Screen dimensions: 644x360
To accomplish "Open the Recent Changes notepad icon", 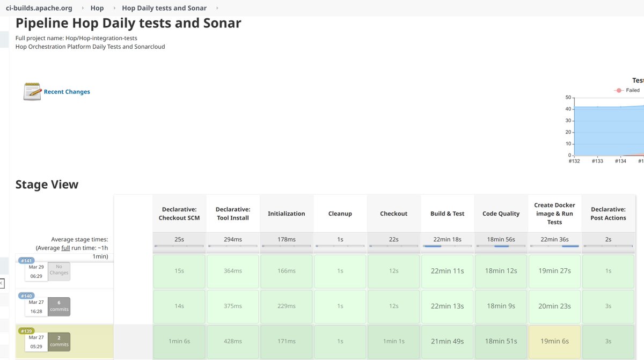I will coord(32,92).
